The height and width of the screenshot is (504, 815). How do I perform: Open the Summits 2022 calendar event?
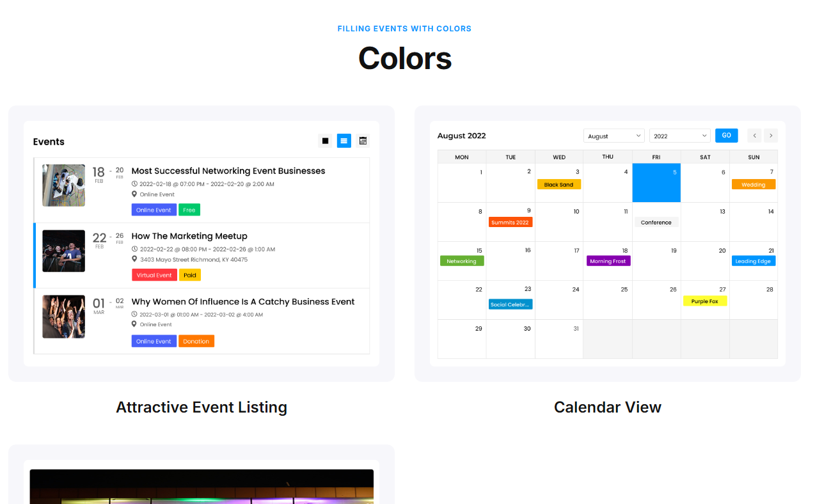(510, 222)
